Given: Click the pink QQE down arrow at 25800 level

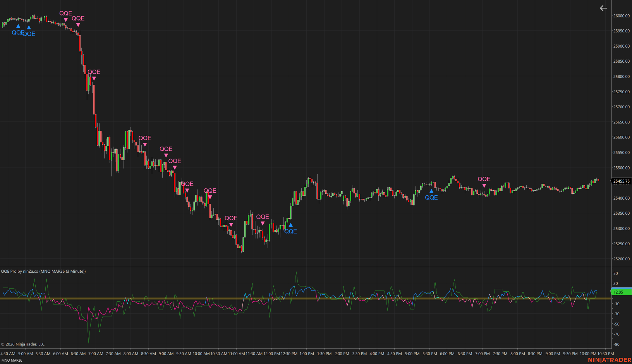Looking at the screenshot, I should click(x=94, y=79).
